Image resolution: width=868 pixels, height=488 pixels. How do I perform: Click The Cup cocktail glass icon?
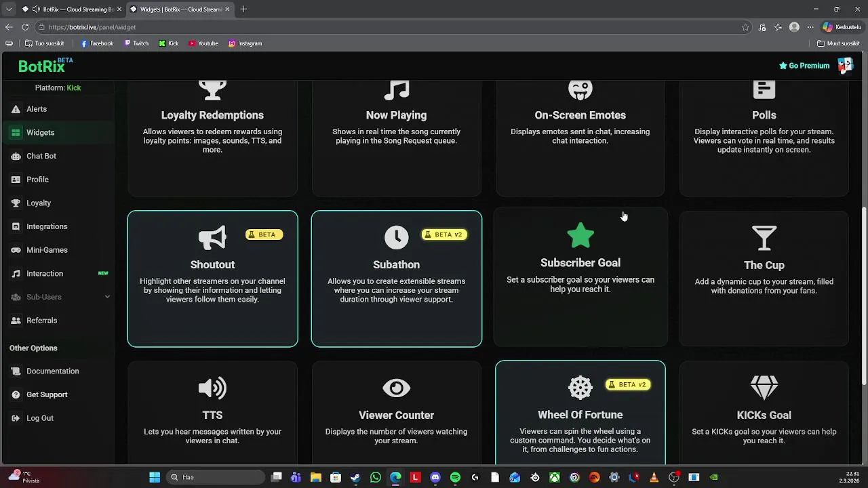[x=764, y=238]
